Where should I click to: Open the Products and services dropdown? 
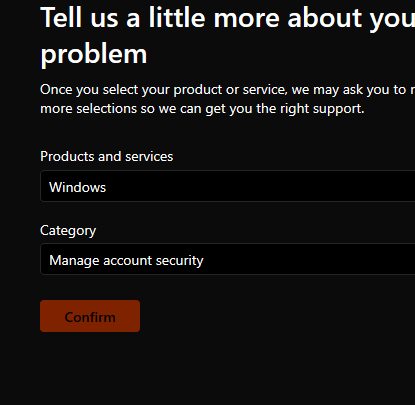[228, 186]
